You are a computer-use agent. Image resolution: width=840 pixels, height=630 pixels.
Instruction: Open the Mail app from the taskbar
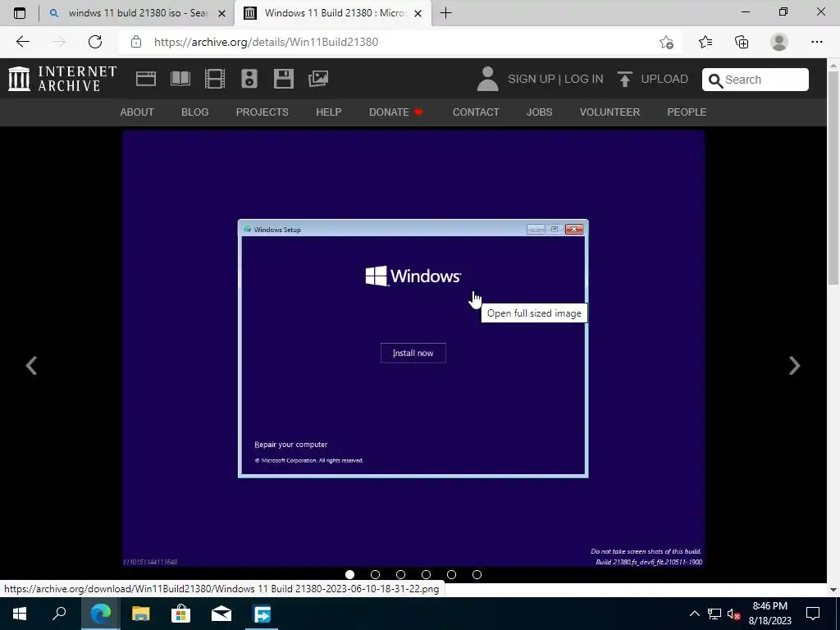point(221,614)
